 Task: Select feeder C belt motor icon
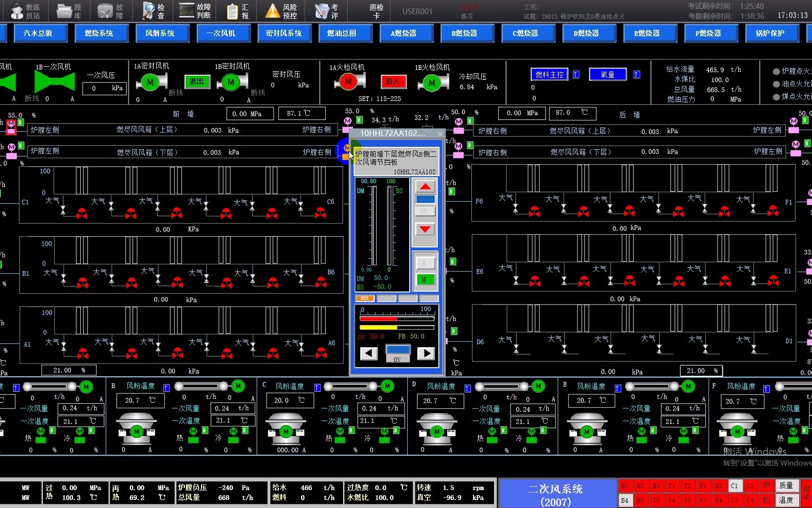[x=387, y=386]
